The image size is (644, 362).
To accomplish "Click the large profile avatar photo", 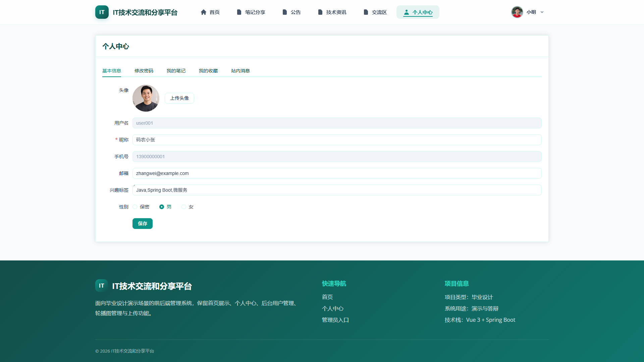I will click(x=146, y=98).
